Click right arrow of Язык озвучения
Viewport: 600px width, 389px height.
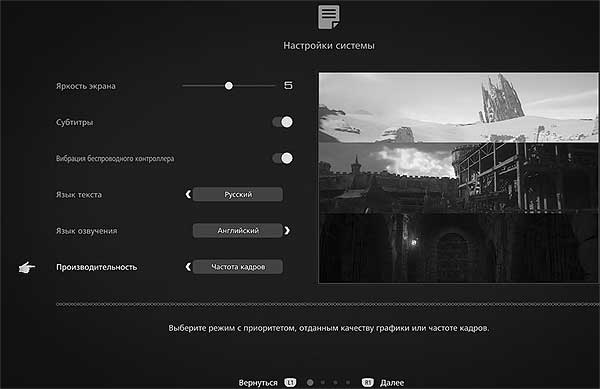pos(287,231)
